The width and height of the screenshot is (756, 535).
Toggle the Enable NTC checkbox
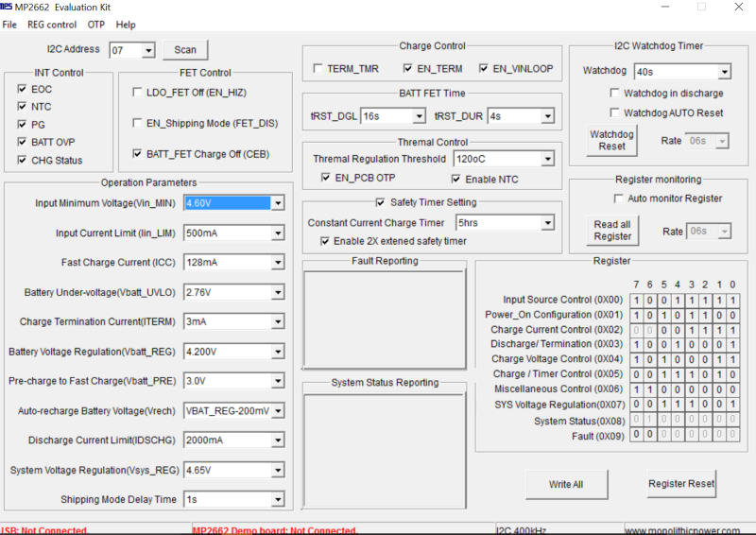tap(456, 179)
